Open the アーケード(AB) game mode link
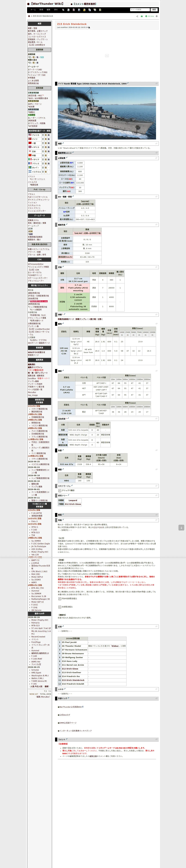Image resolution: width=186 pixels, height=868 pixels. coord(36,69)
